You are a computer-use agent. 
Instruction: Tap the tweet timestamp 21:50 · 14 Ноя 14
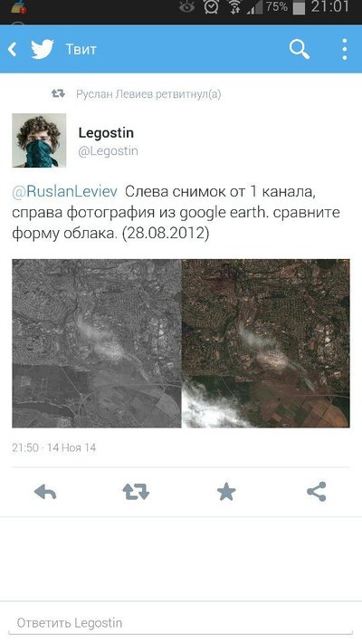[53, 447]
